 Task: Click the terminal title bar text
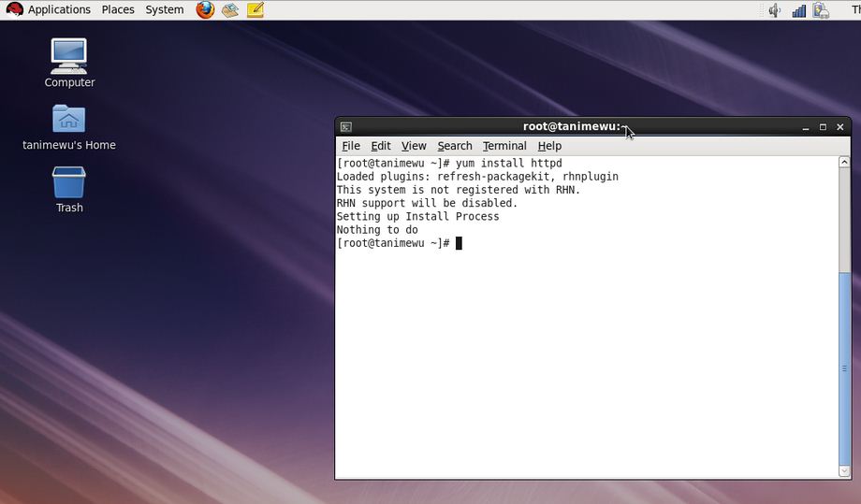pyautogui.click(x=575, y=126)
